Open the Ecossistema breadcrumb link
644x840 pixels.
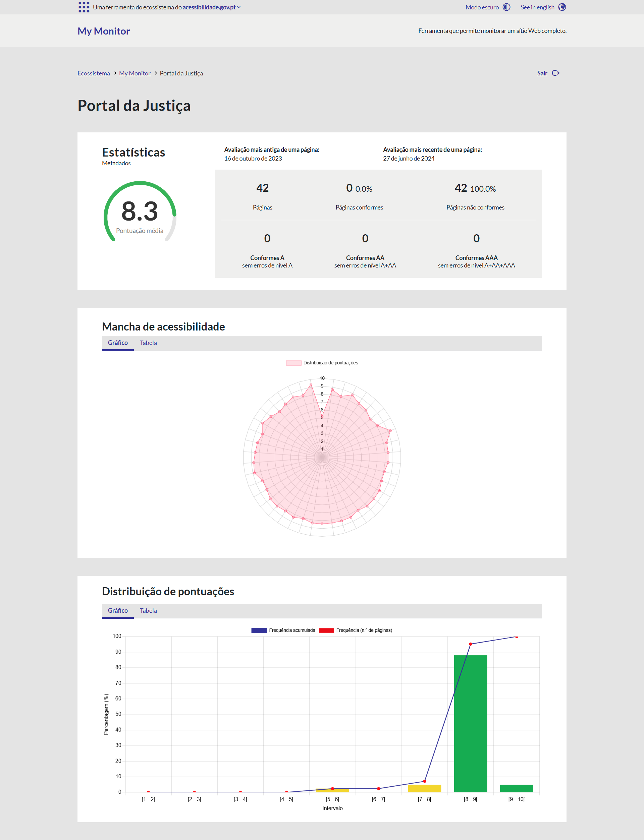click(x=94, y=73)
